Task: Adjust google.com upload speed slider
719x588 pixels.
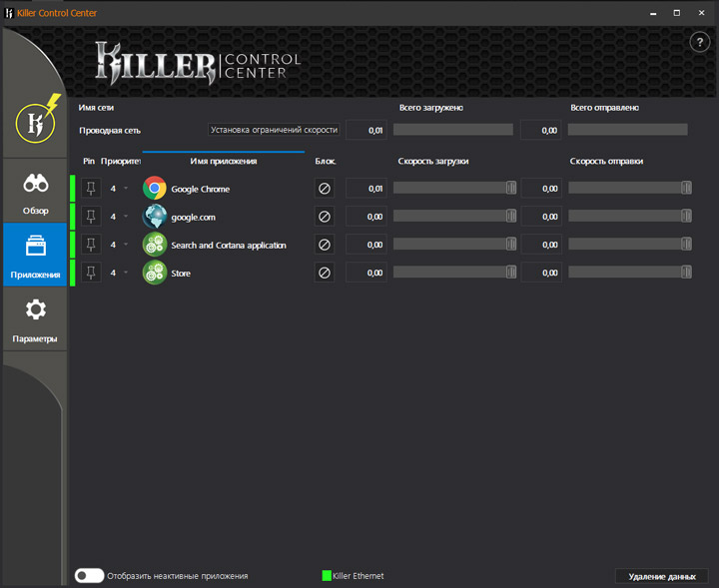Action: 686,216
